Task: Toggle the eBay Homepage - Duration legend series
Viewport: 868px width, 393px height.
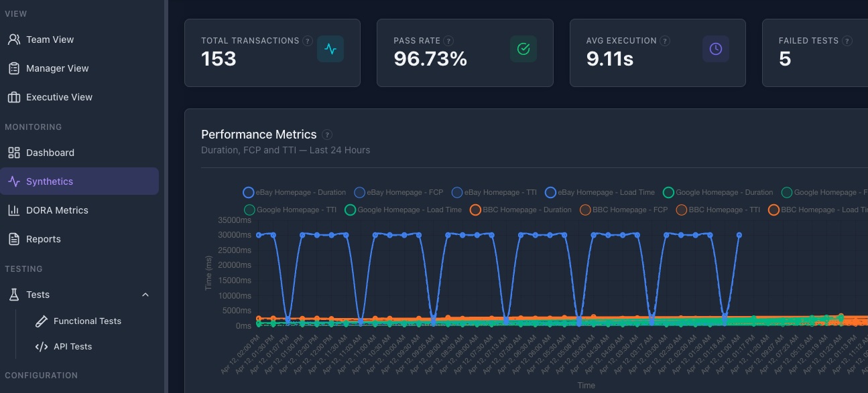Action: coord(295,192)
